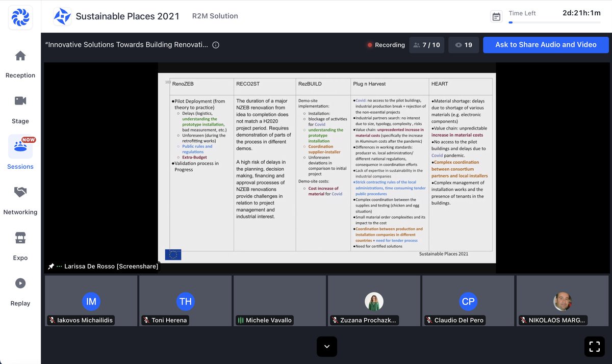
Task: Enter fullscreen mode
Action: point(594,347)
